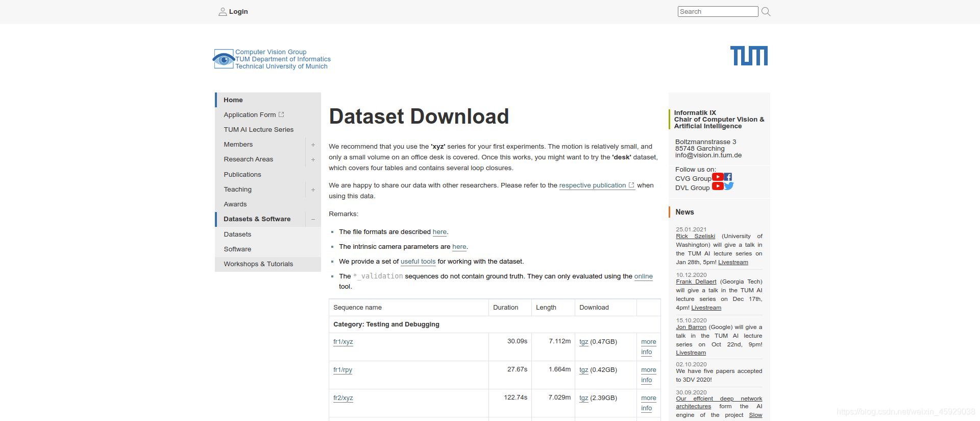Click more info for fr1/rpy
980x421 pixels.
(x=649, y=375)
